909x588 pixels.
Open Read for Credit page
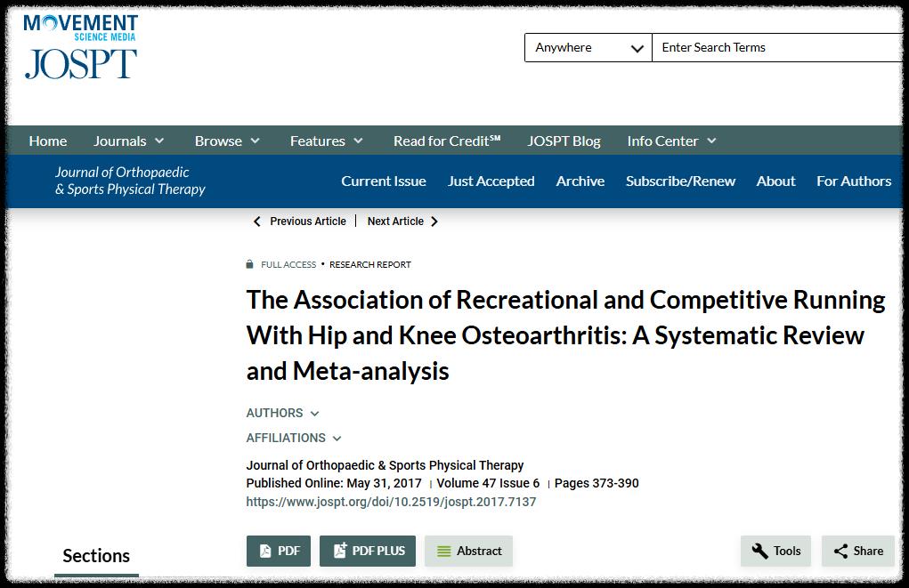click(x=447, y=141)
